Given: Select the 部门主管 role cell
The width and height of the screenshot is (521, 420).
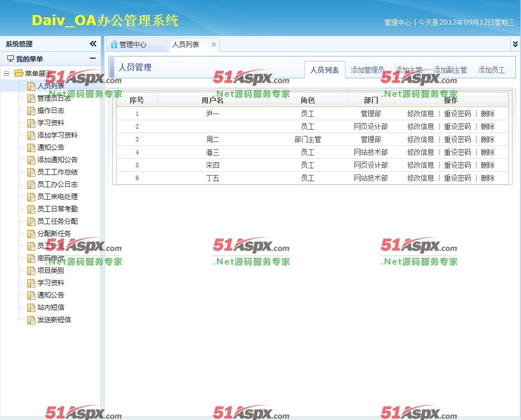Looking at the screenshot, I should 307,139.
